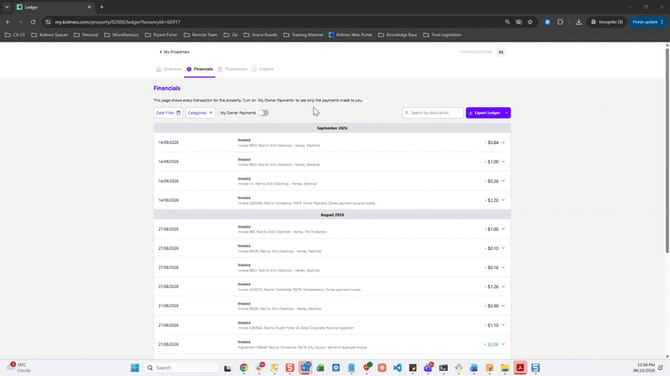This screenshot has width=670, height=376.
Task: Open the browser extensions puzzle icon
Action: (560, 22)
